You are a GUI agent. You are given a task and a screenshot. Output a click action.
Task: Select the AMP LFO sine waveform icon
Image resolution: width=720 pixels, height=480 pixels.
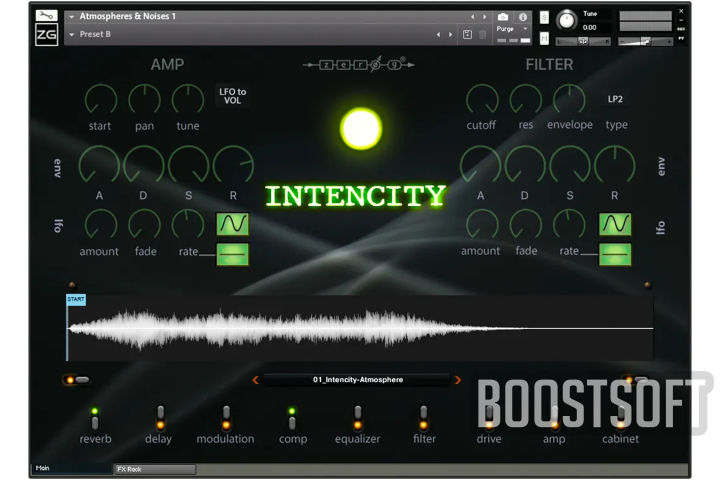point(233,225)
